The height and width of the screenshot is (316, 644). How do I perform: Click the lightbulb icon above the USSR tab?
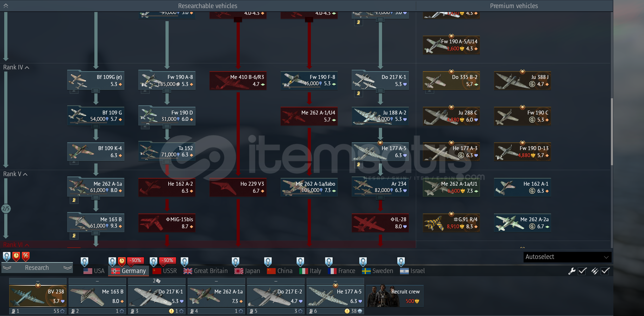tap(154, 262)
